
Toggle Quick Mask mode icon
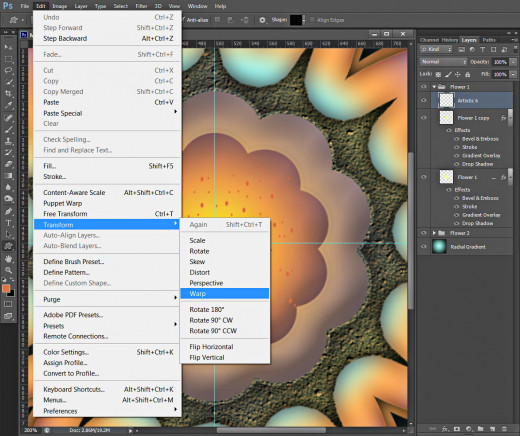click(8, 304)
